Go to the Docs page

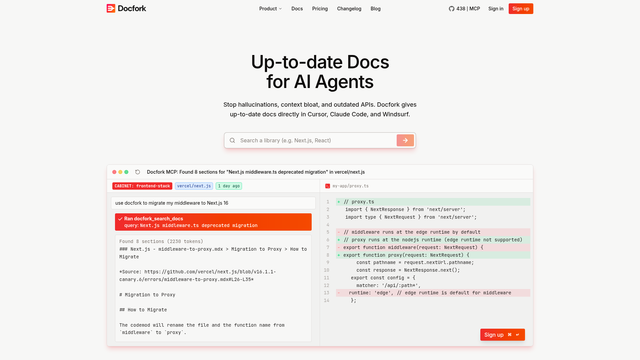point(297,9)
